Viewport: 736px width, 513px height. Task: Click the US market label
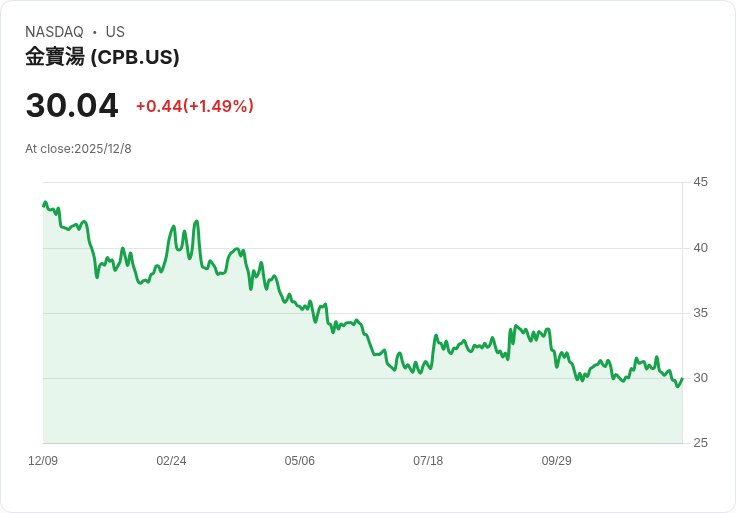click(x=115, y=32)
